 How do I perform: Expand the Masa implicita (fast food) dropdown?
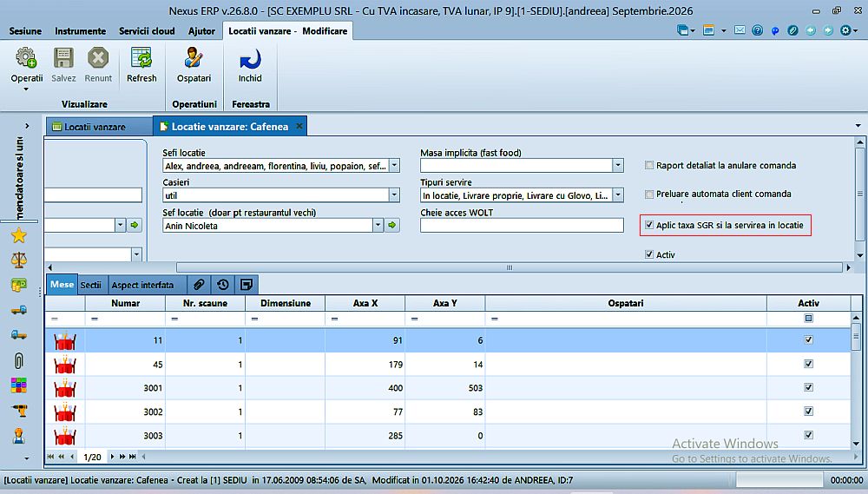click(x=618, y=165)
